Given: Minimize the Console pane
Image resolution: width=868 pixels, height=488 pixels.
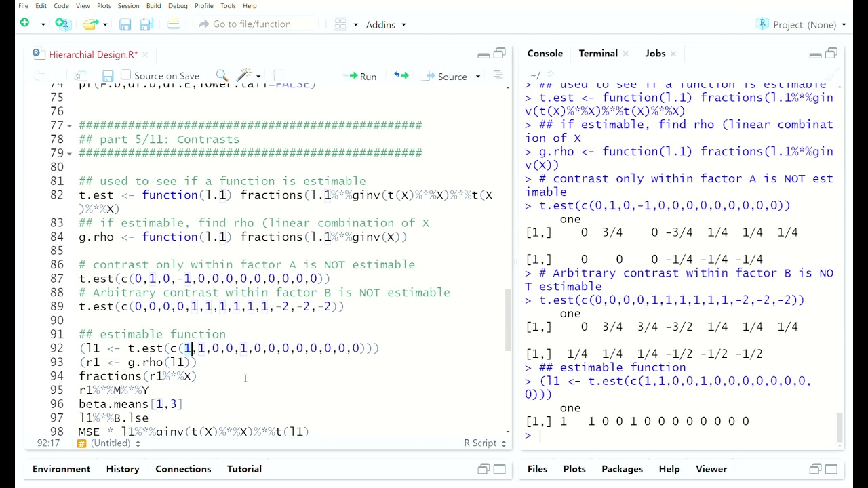Looking at the screenshot, I should pos(816,55).
